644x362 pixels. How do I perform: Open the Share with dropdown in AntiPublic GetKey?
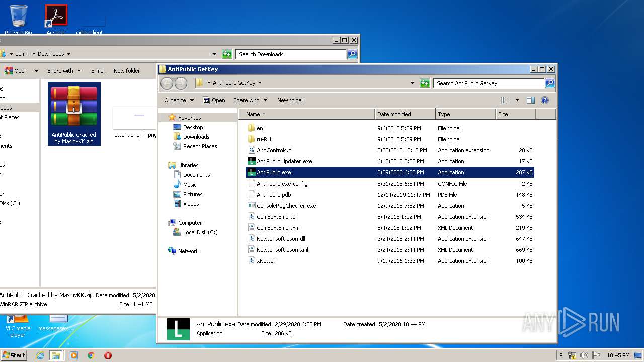click(250, 100)
